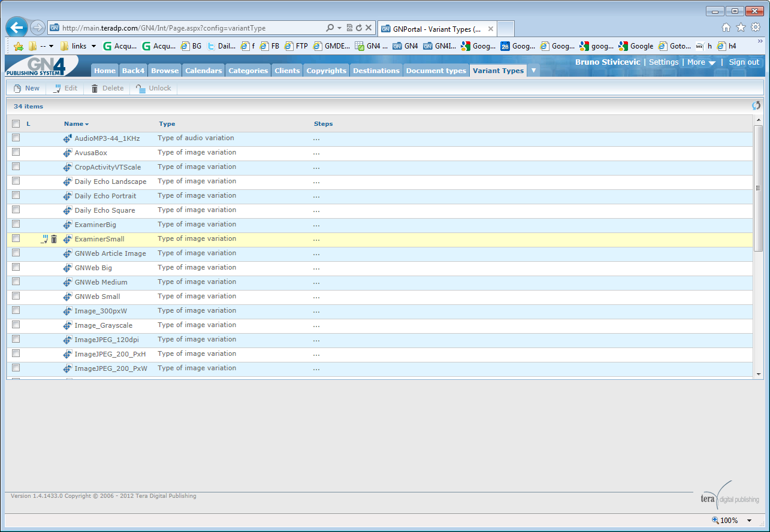The height and width of the screenshot is (532, 770).
Task: Click the vertical scrollbar thumb of list
Action: click(x=759, y=188)
